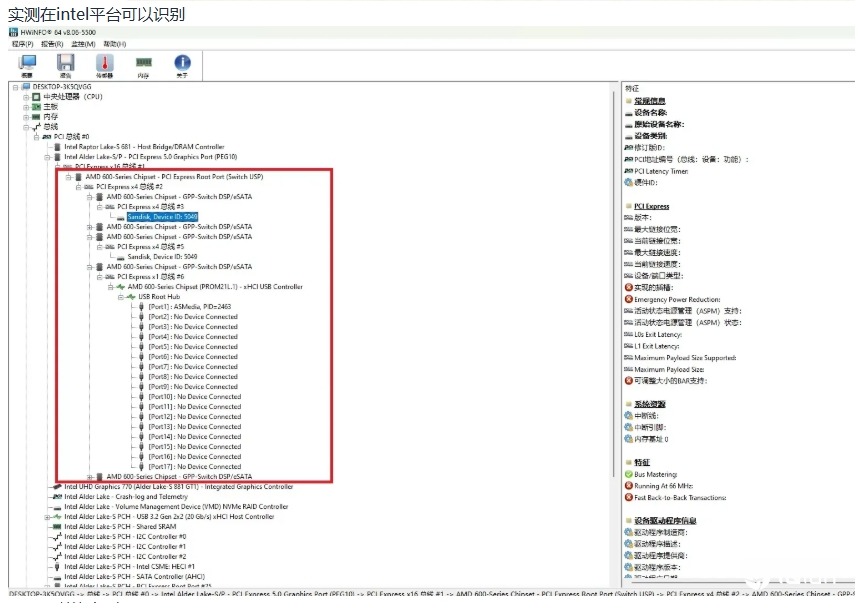Open the 关于 about info icon
855x603 pixels.
pos(182,63)
